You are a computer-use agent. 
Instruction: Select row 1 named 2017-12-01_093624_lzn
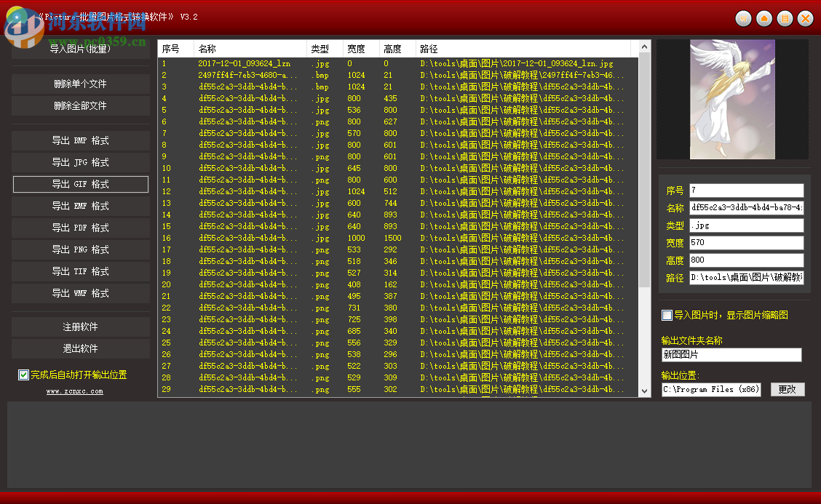point(398,63)
